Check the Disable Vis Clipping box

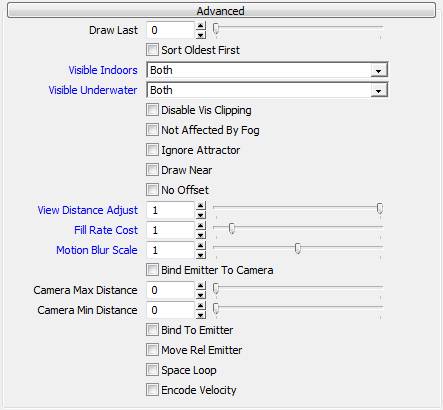click(x=152, y=110)
